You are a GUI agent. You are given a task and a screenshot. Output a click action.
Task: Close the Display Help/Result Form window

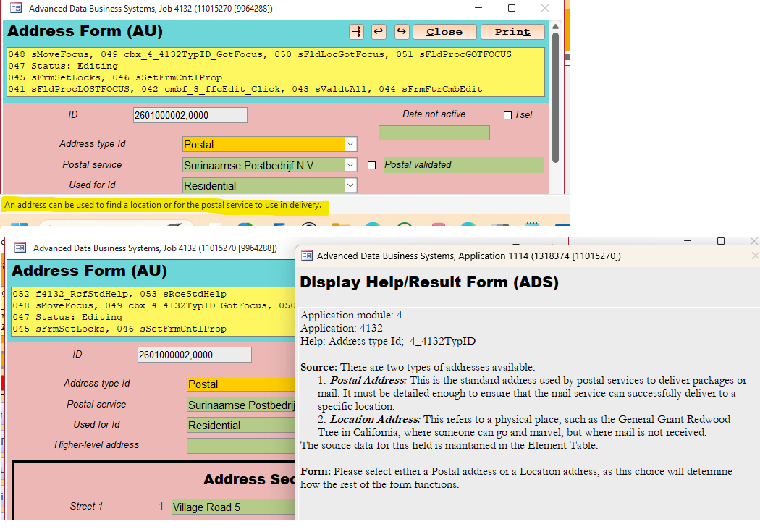coord(755,256)
